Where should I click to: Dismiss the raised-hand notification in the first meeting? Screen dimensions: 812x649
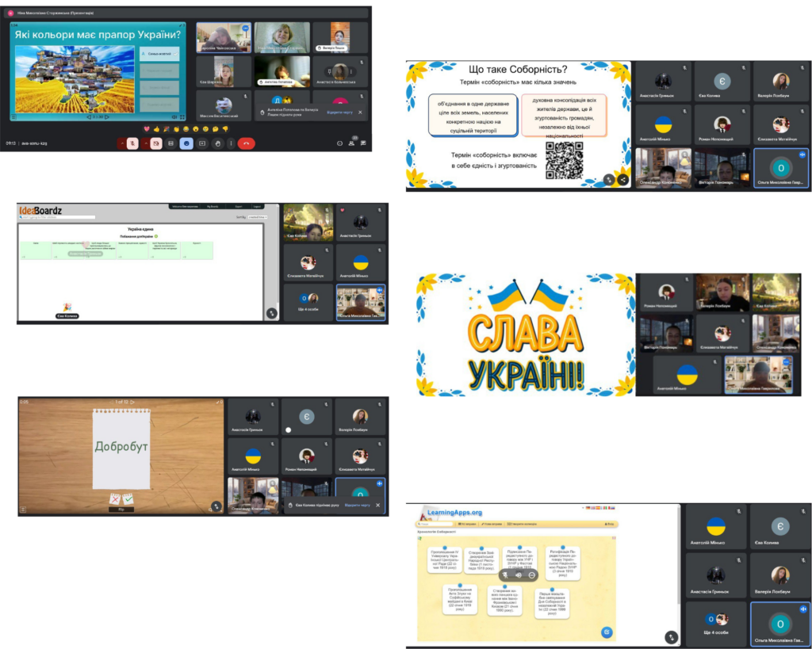[x=361, y=113]
